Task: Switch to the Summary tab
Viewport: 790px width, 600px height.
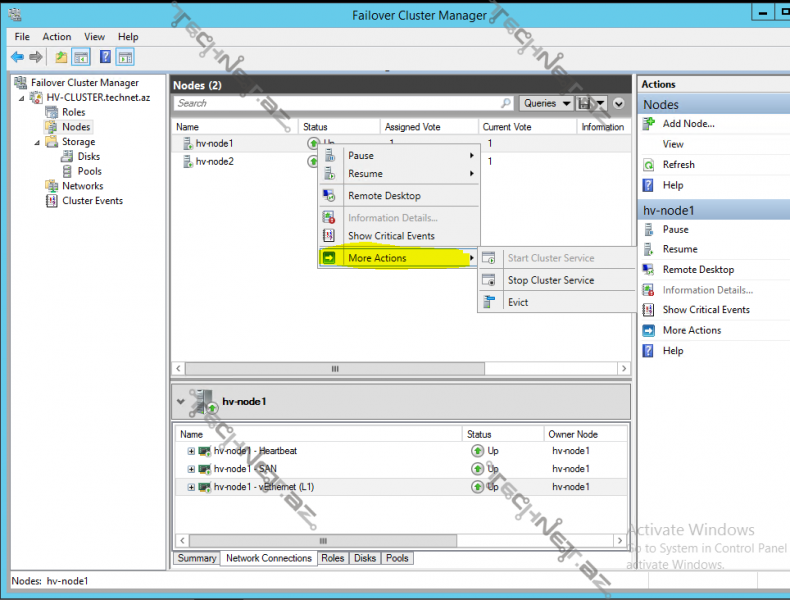Action: [197, 558]
